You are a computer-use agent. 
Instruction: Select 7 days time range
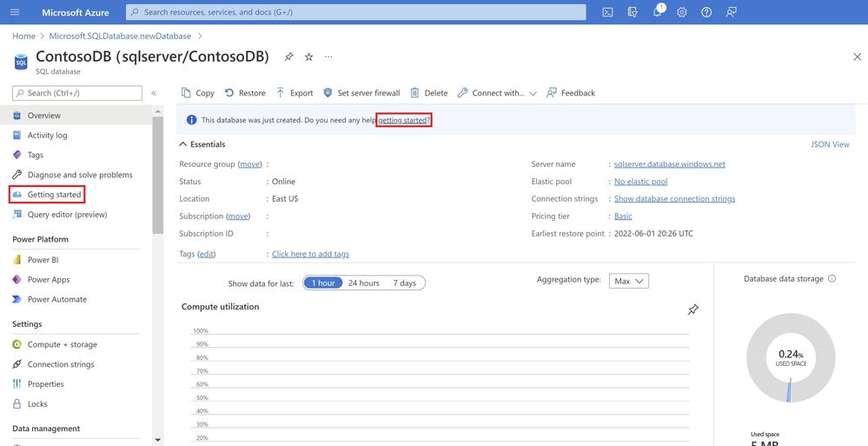(405, 283)
